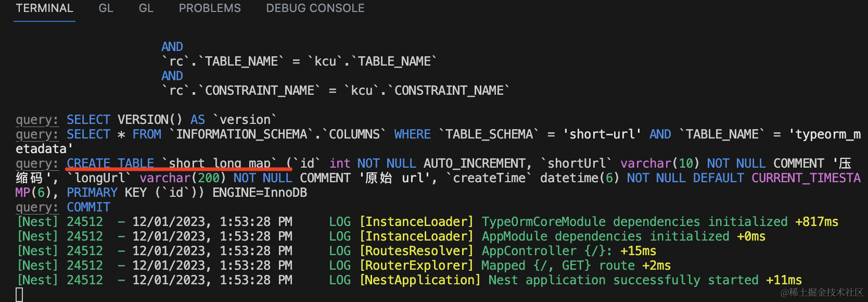Click the [RouterExplorer] log tag
This screenshot has width=868, height=302.
tap(416, 266)
